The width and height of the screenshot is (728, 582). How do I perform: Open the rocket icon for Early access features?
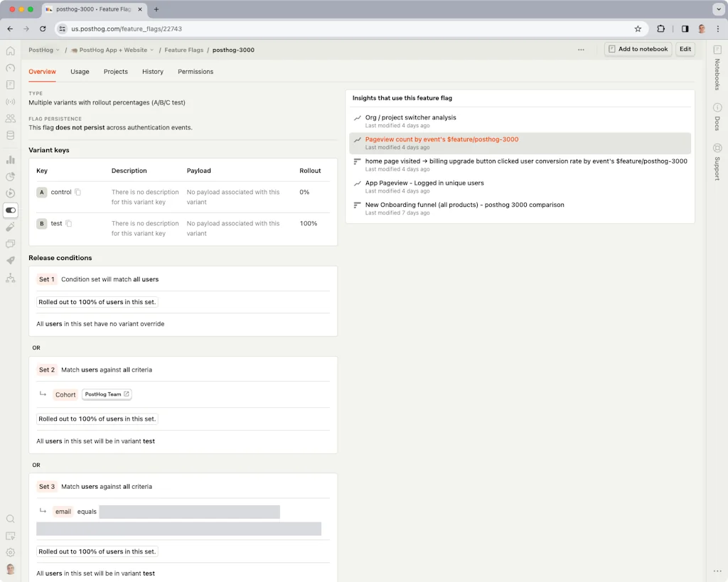pos(11,260)
